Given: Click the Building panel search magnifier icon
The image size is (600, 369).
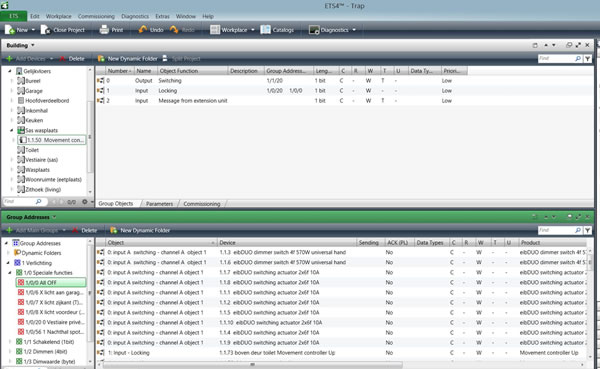Looking at the screenshot, I should click(x=578, y=59).
